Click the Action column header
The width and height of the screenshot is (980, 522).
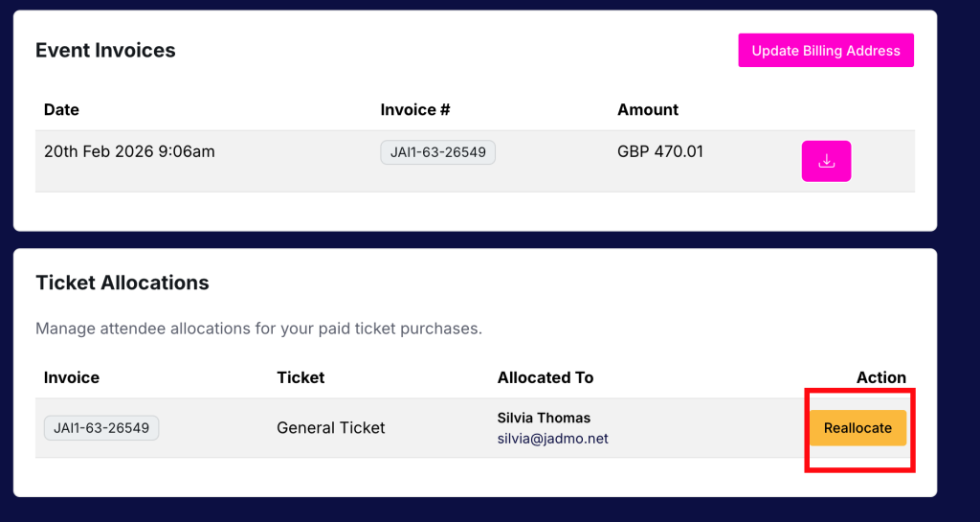click(x=880, y=377)
